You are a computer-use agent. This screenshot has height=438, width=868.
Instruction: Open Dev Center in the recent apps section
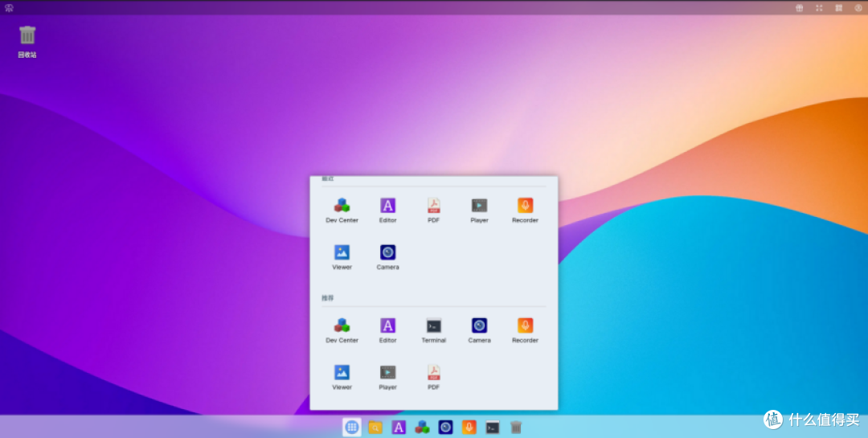tap(342, 211)
